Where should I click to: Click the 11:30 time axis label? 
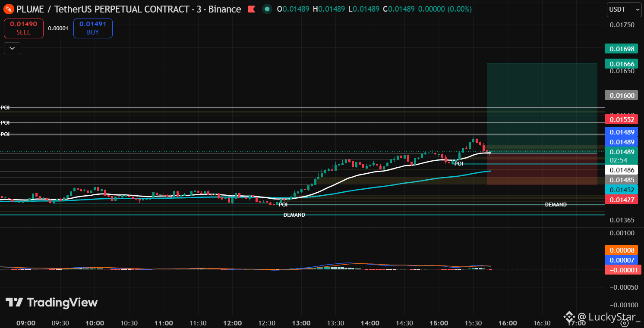click(198, 323)
